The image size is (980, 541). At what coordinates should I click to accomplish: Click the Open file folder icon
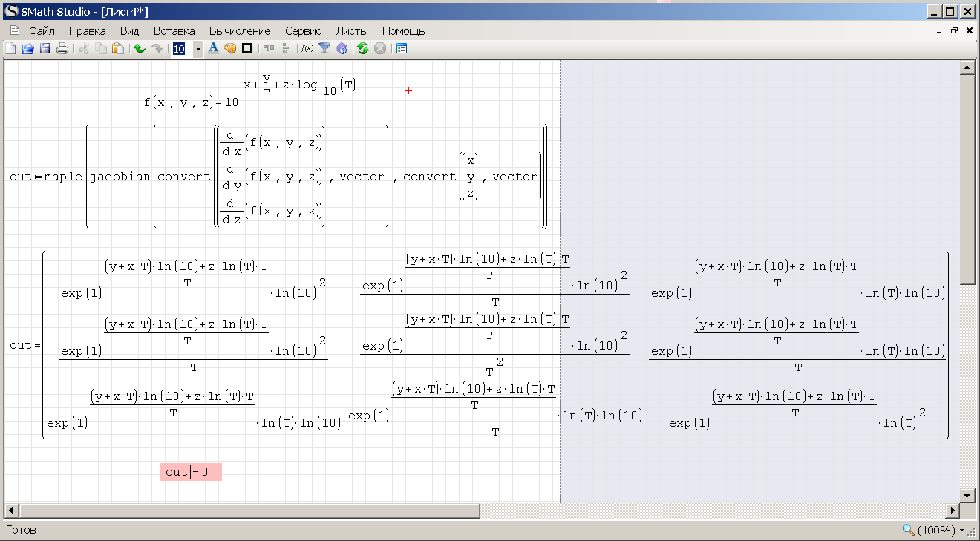click(27, 49)
